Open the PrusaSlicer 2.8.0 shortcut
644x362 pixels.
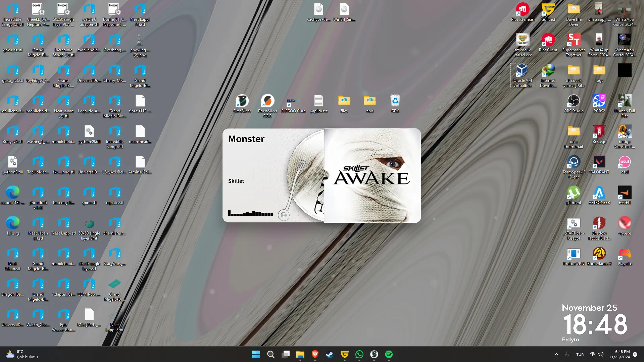coord(267,106)
